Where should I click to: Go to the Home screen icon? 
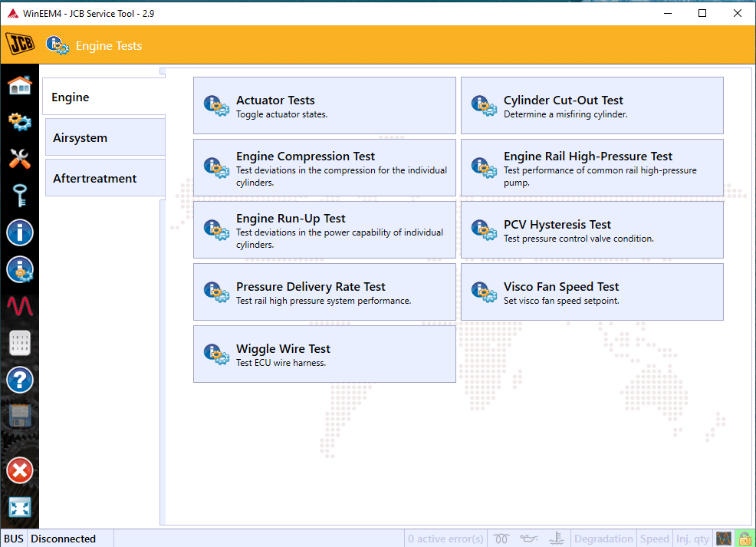[20, 84]
